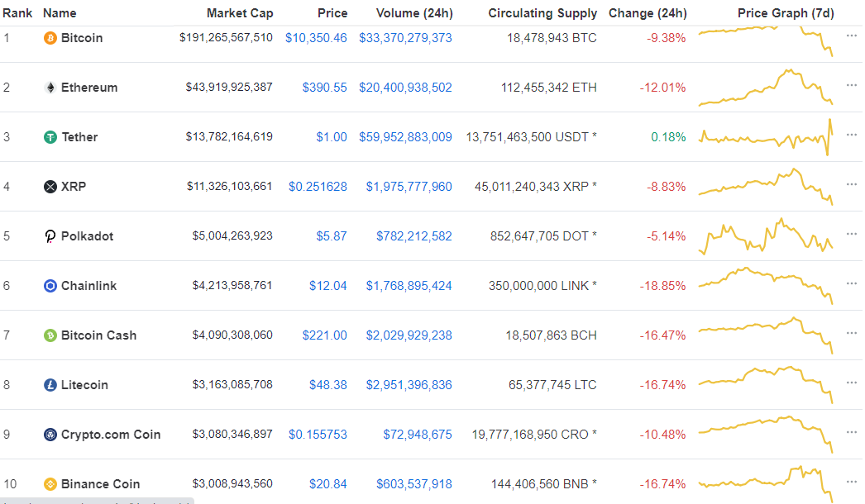Click the green Tether logo icon
Viewport: 865px width, 504px height.
pyautogui.click(x=50, y=137)
